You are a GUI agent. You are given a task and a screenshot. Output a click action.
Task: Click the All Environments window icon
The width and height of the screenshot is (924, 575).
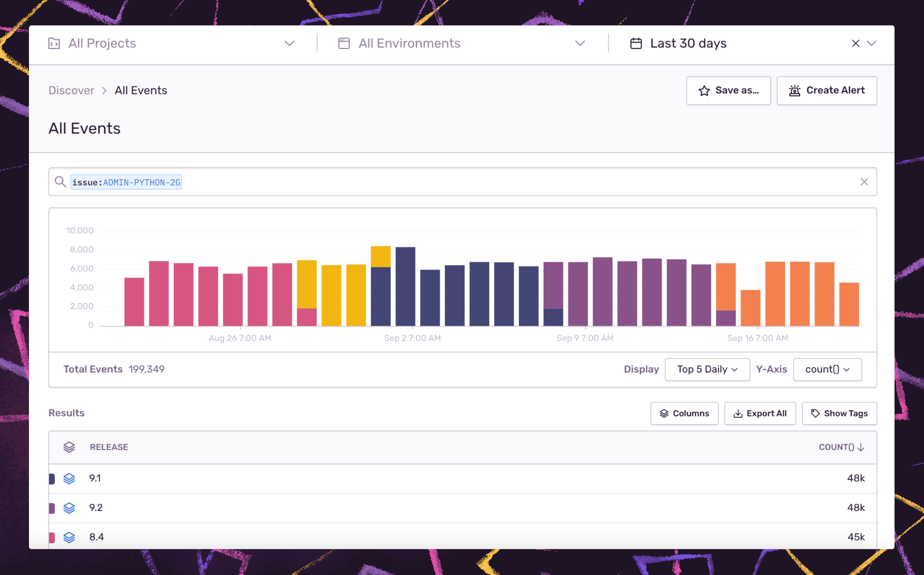pos(344,43)
